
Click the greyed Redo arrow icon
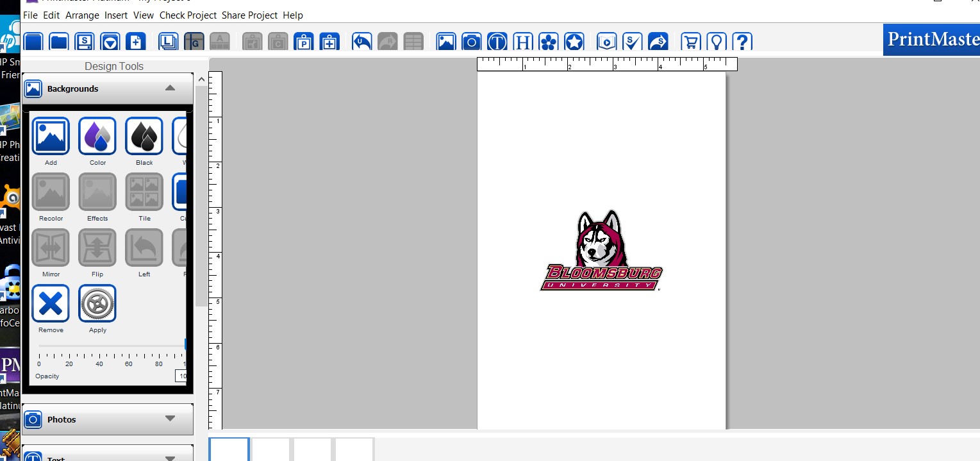(x=388, y=42)
